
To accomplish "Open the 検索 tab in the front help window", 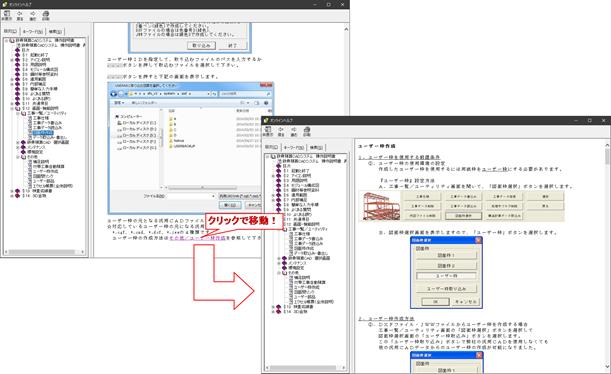I will coord(316,147).
